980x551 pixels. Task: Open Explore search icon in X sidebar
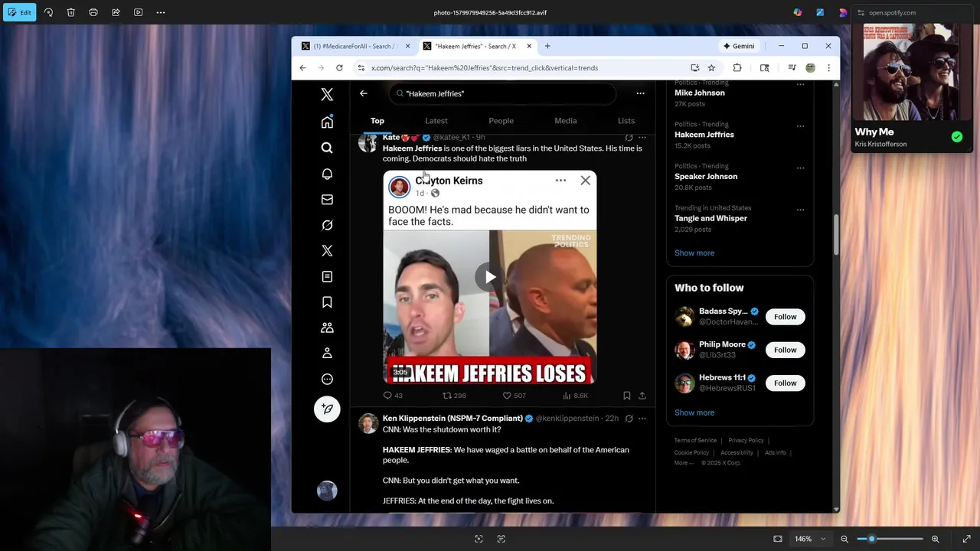pyautogui.click(x=327, y=148)
